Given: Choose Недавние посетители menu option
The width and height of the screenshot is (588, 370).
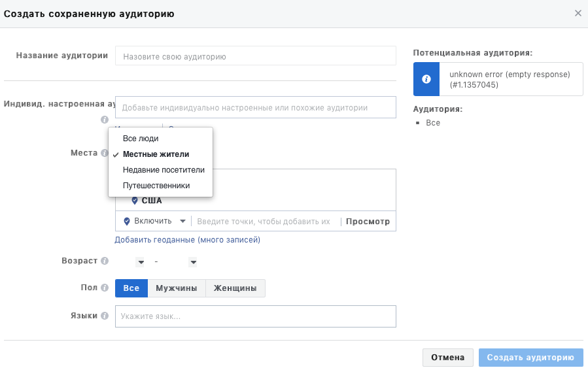Looking at the screenshot, I should pos(164,170).
